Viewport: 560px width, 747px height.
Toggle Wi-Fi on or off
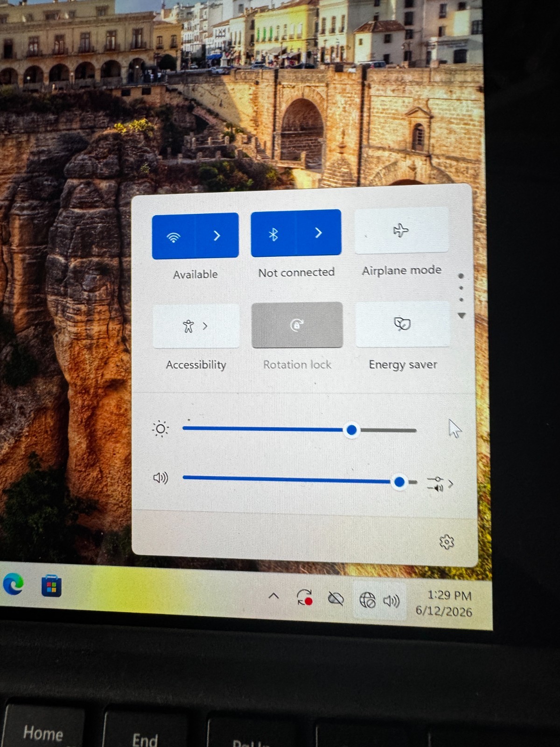[x=173, y=236]
